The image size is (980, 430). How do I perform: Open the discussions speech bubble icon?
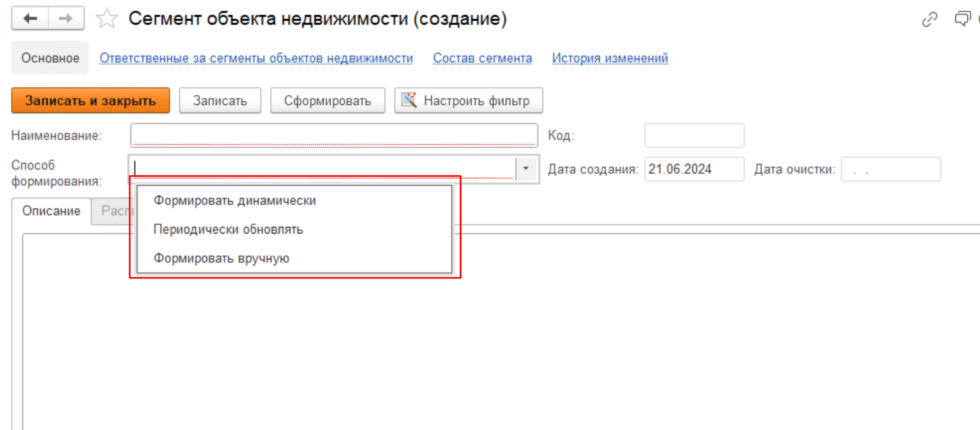click(962, 19)
